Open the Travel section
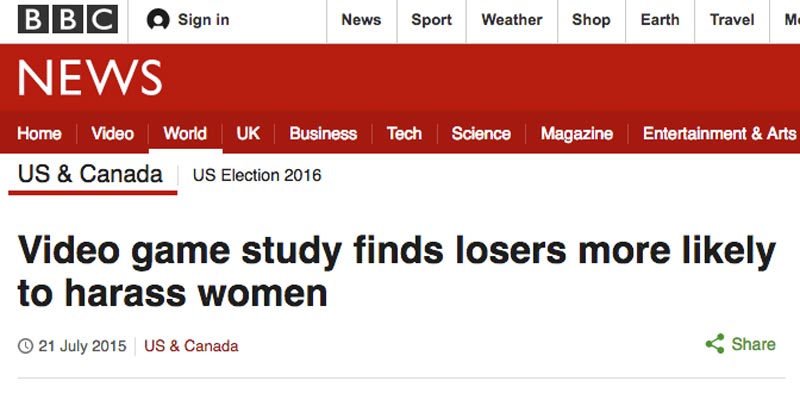800x412 pixels. pyautogui.click(x=732, y=20)
